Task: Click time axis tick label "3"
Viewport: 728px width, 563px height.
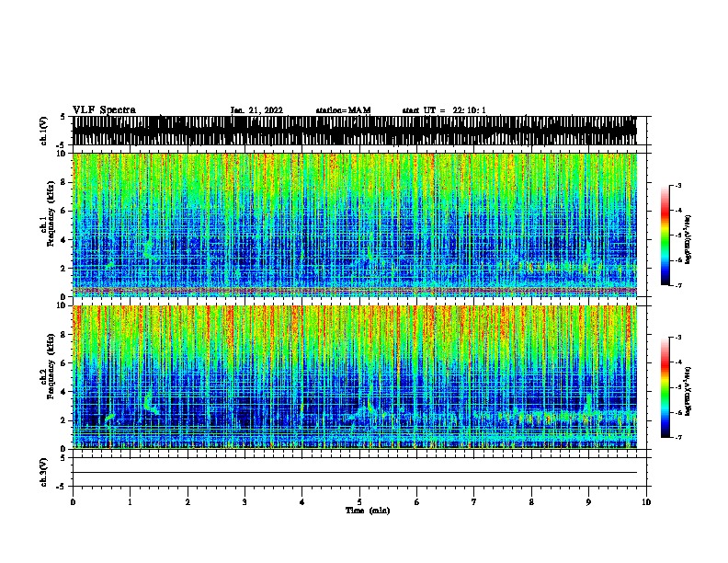Action: (x=245, y=502)
